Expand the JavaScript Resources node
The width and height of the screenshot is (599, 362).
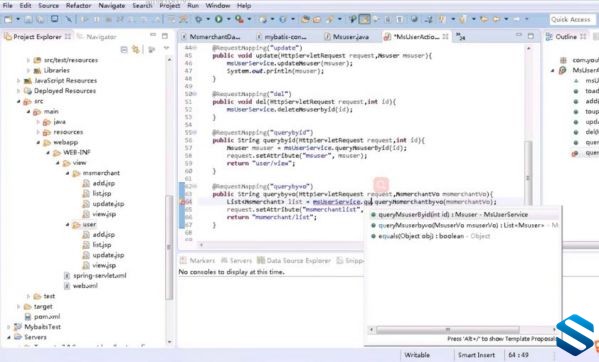(x=18, y=81)
